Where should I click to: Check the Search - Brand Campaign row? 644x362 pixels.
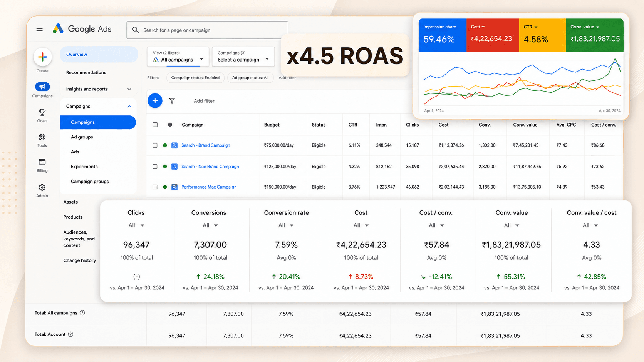tap(155, 145)
